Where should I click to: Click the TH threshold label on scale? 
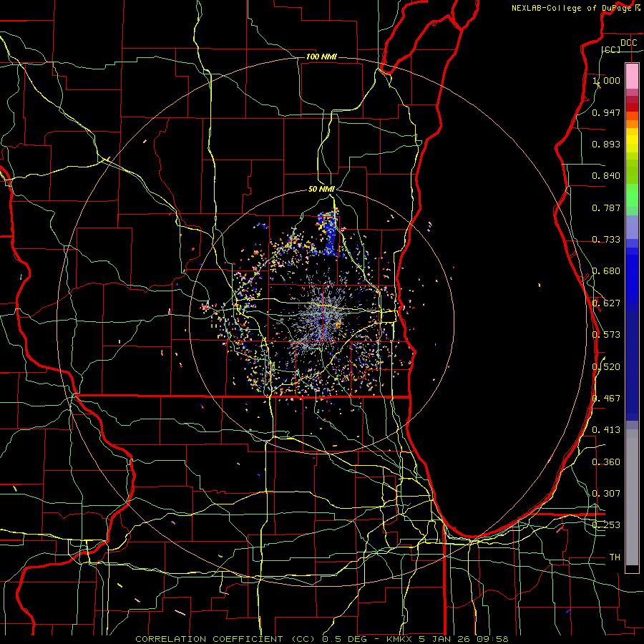pyautogui.click(x=615, y=557)
